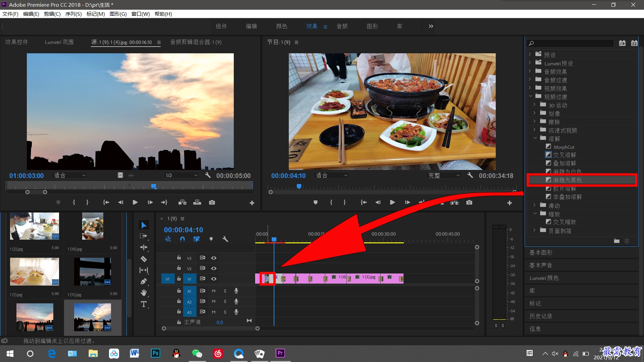Viewport: 644px width, 362px height.
Task: Solo audio track A2
Action: [225, 302]
